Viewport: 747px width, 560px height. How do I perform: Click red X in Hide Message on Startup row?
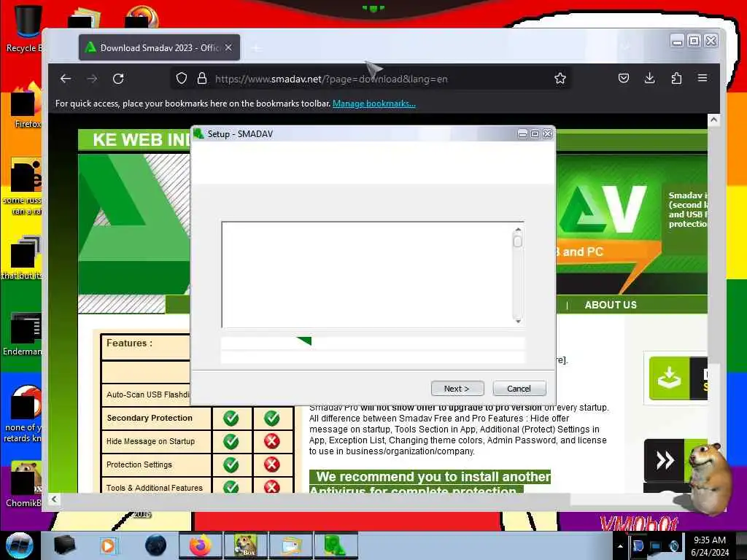272,441
